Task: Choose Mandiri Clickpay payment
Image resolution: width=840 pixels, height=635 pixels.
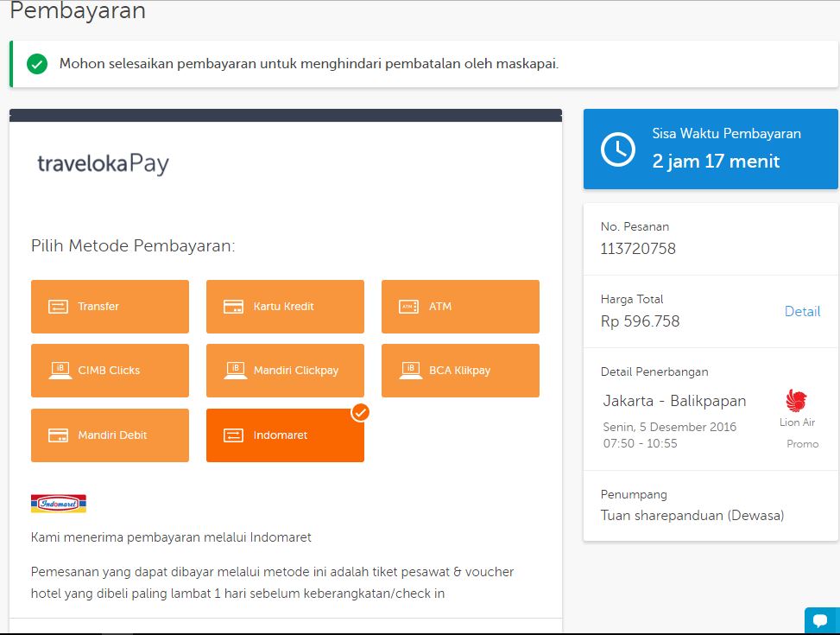Action: point(285,371)
